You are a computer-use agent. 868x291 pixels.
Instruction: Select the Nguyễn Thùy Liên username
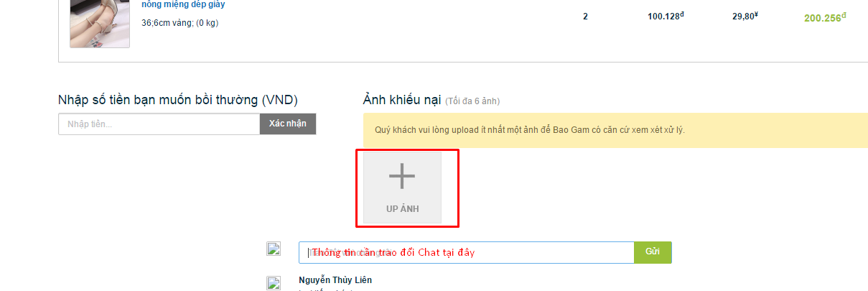[335, 280]
